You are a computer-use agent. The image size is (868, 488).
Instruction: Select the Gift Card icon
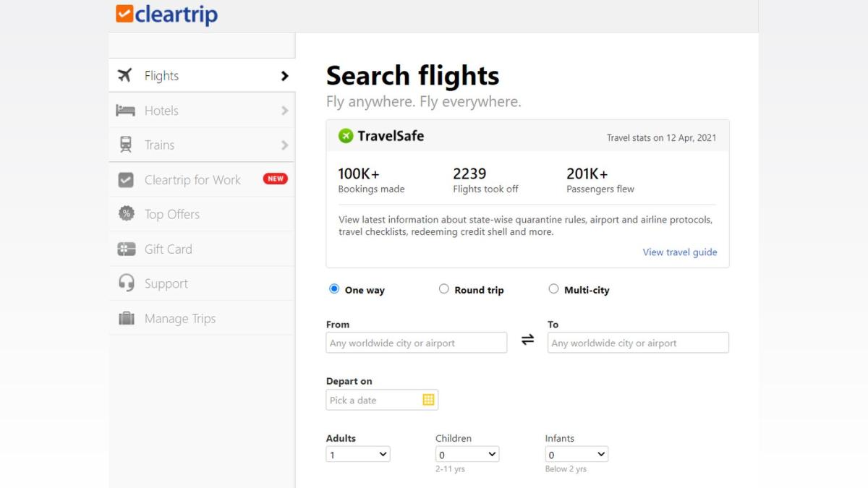[x=124, y=249]
